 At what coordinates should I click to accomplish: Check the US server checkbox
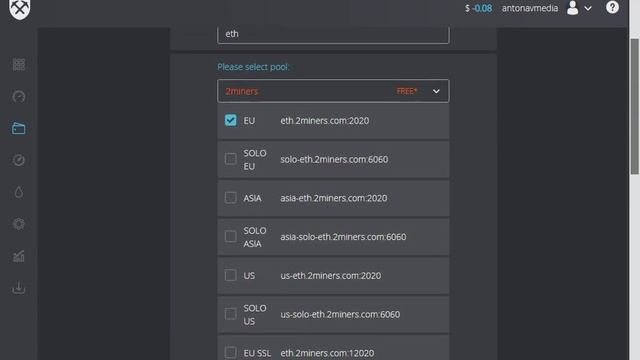click(x=231, y=275)
